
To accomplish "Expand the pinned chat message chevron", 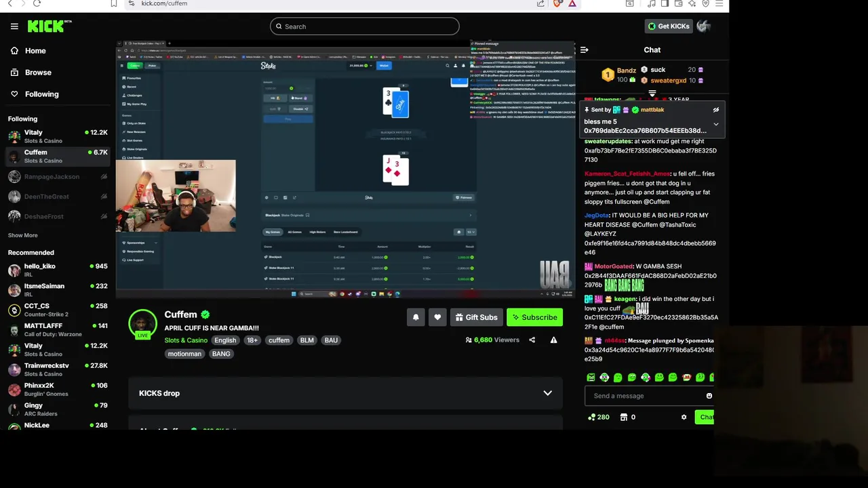I will pos(715,124).
